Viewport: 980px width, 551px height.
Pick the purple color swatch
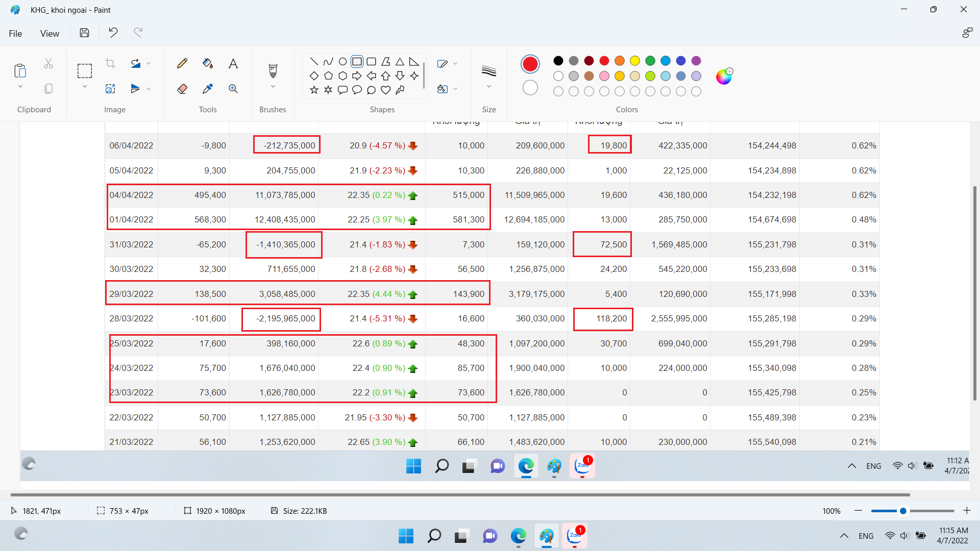pyautogui.click(x=696, y=61)
